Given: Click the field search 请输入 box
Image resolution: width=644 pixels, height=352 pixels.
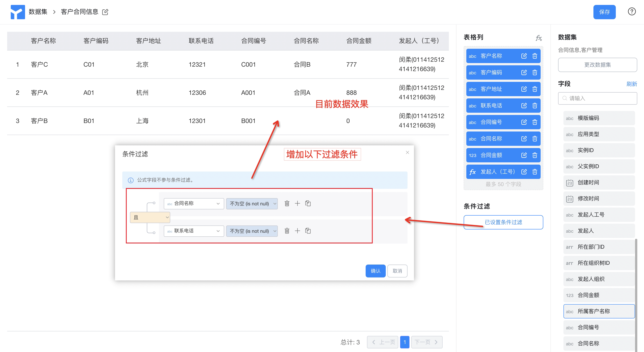Looking at the screenshot, I should (597, 98).
